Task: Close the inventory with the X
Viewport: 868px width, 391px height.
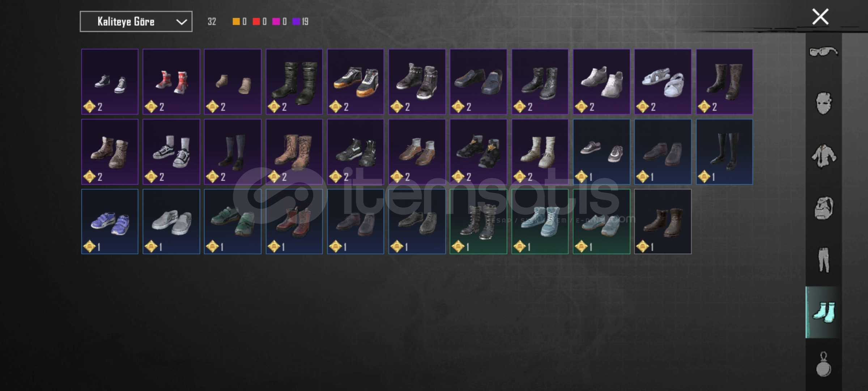Action: 820,17
